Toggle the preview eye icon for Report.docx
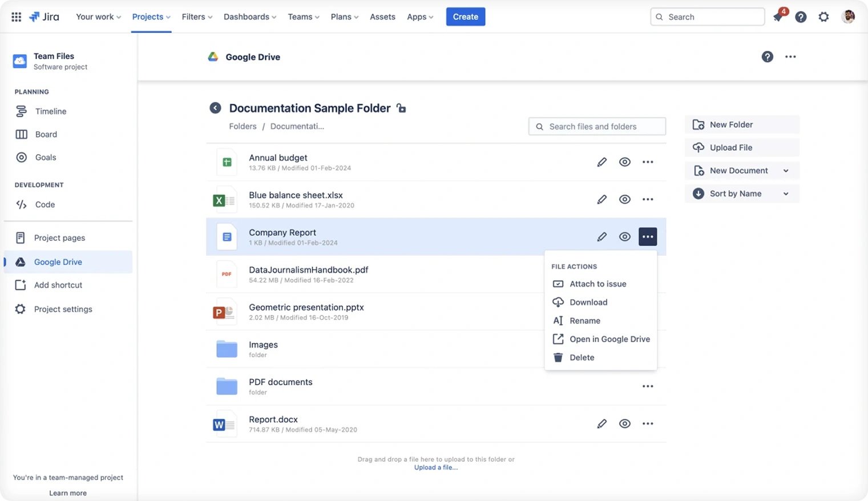The image size is (868, 501). 624,423
